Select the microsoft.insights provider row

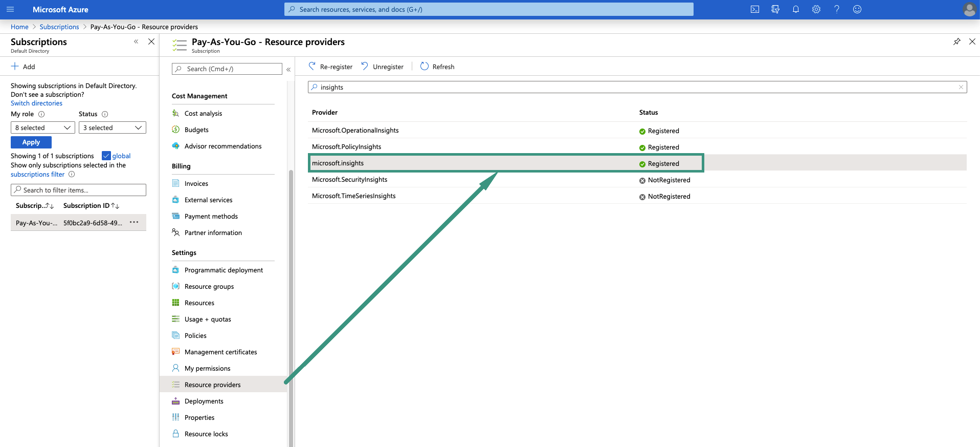[637, 163]
